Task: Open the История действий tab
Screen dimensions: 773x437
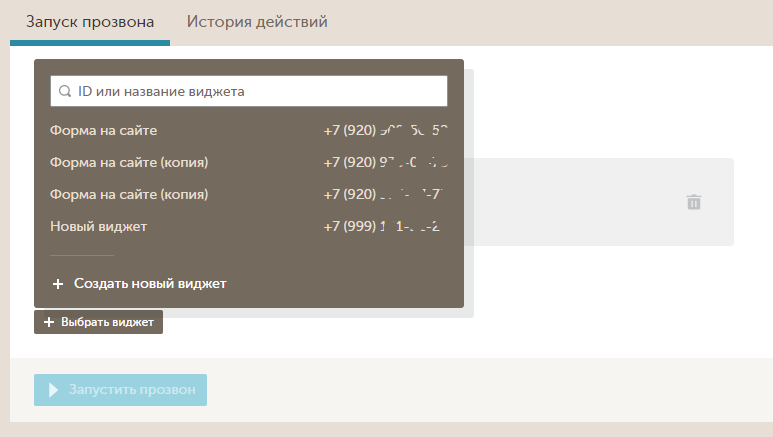Action: (x=257, y=22)
